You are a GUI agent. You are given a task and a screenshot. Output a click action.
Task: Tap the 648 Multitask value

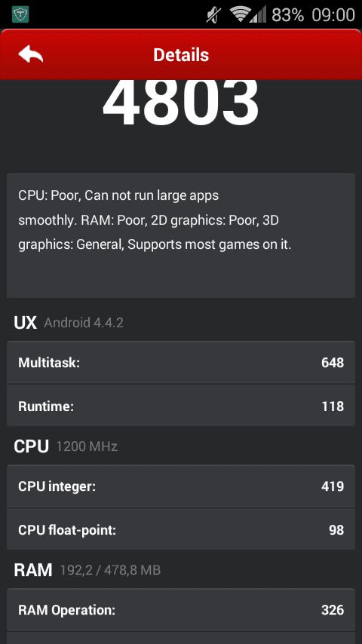click(x=333, y=362)
